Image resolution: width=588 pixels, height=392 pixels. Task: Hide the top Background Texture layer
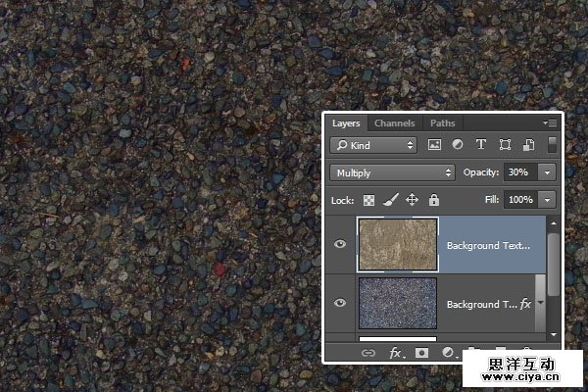(x=340, y=245)
